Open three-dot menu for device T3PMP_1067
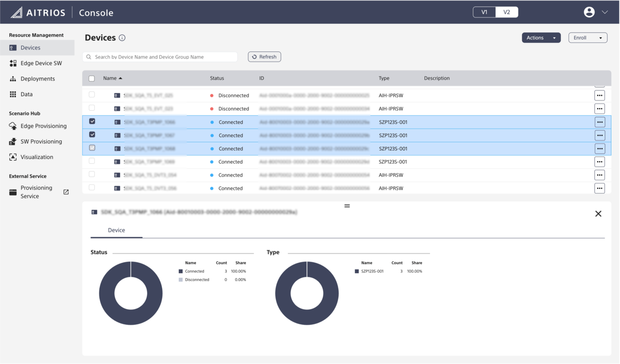Image resolution: width=620 pixels, height=364 pixels. point(600,135)
